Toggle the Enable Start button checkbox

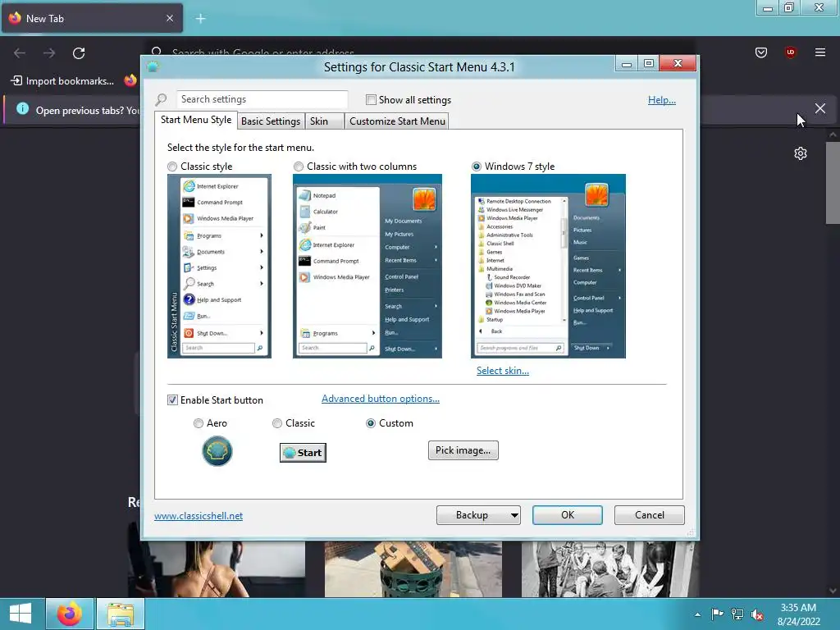pos(172,400)
